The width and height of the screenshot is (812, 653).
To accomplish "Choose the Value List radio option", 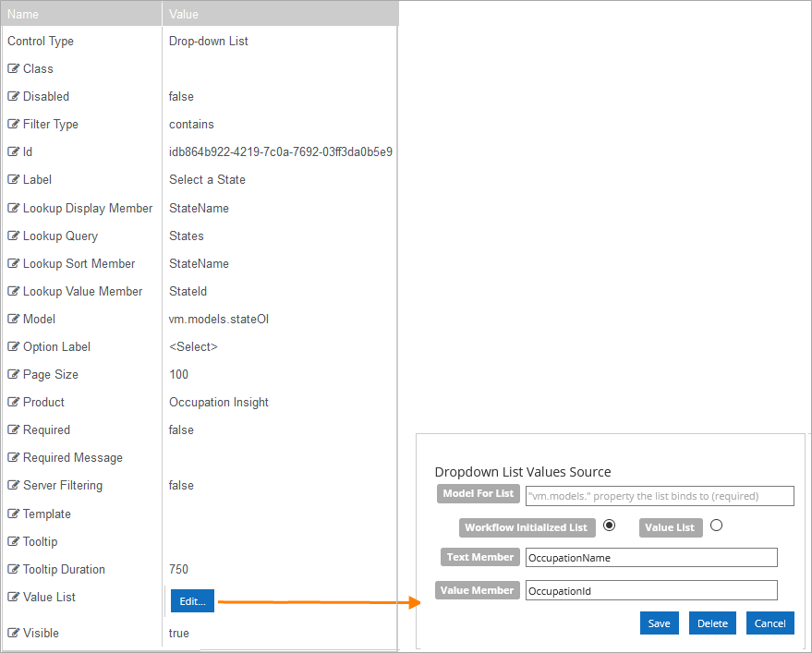I will click(717, 527).
